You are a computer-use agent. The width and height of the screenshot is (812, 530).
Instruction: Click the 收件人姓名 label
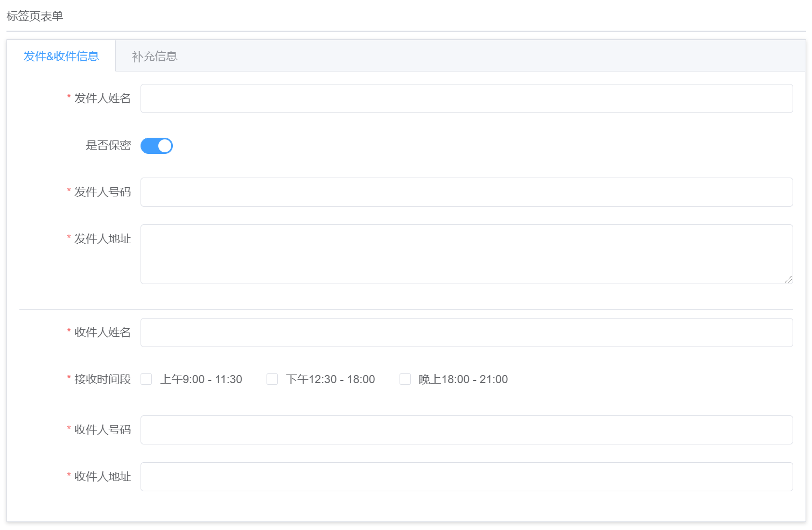coord(102,333)
